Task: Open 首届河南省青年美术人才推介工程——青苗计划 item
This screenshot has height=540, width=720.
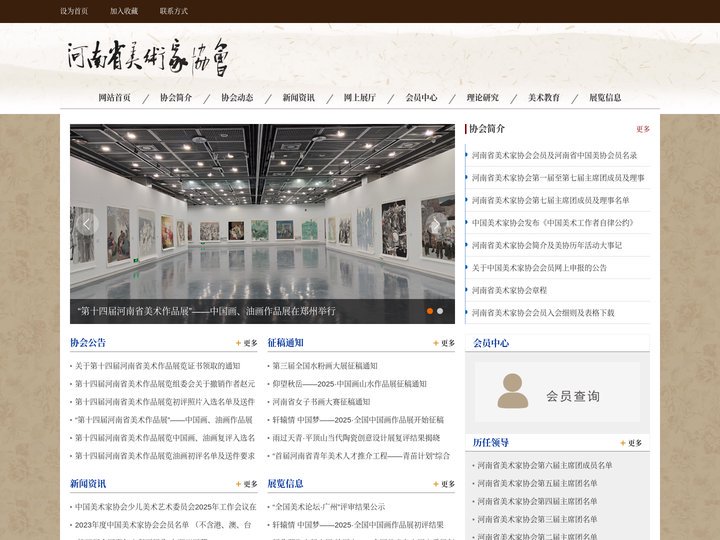Action: point(361,456)
